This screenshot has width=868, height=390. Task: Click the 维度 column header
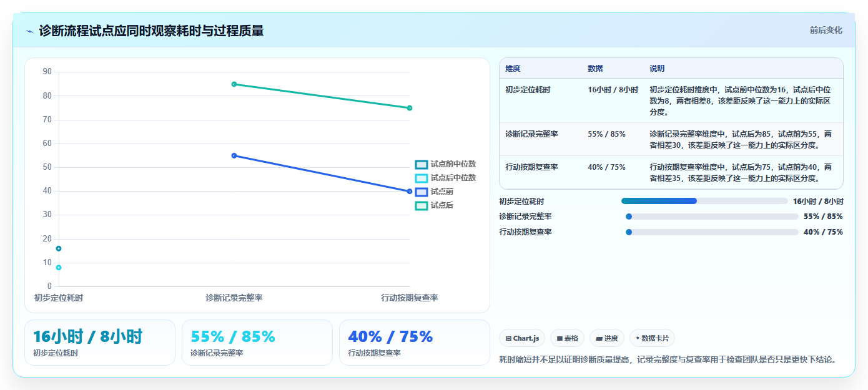click(513, 69)
